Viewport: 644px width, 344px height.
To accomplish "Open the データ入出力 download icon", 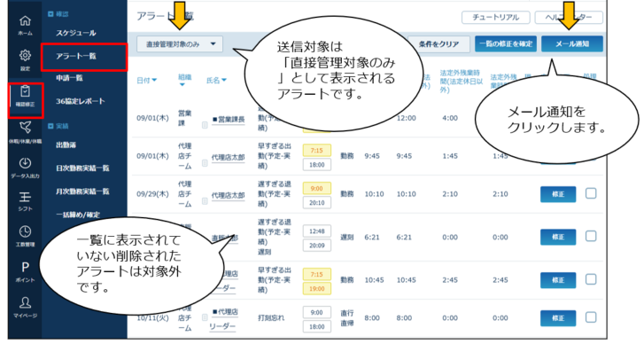I will point(25,163).
